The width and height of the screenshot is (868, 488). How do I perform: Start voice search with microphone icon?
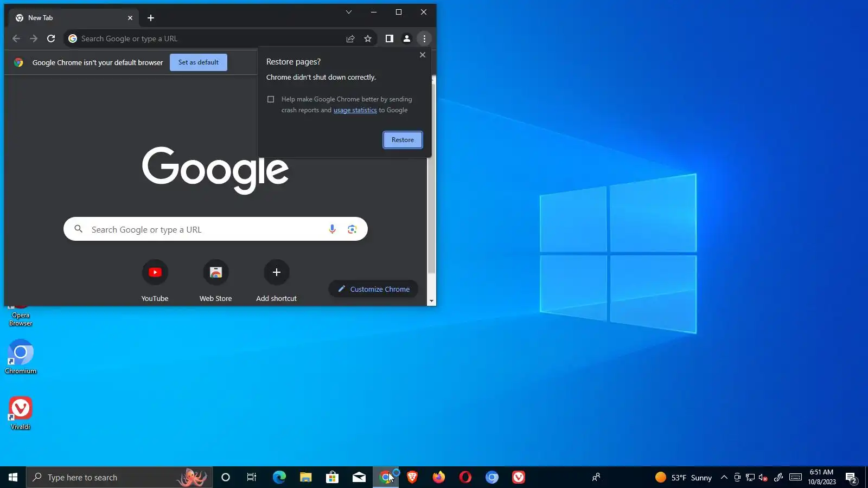pyautogui.click(x=332, y=229)
